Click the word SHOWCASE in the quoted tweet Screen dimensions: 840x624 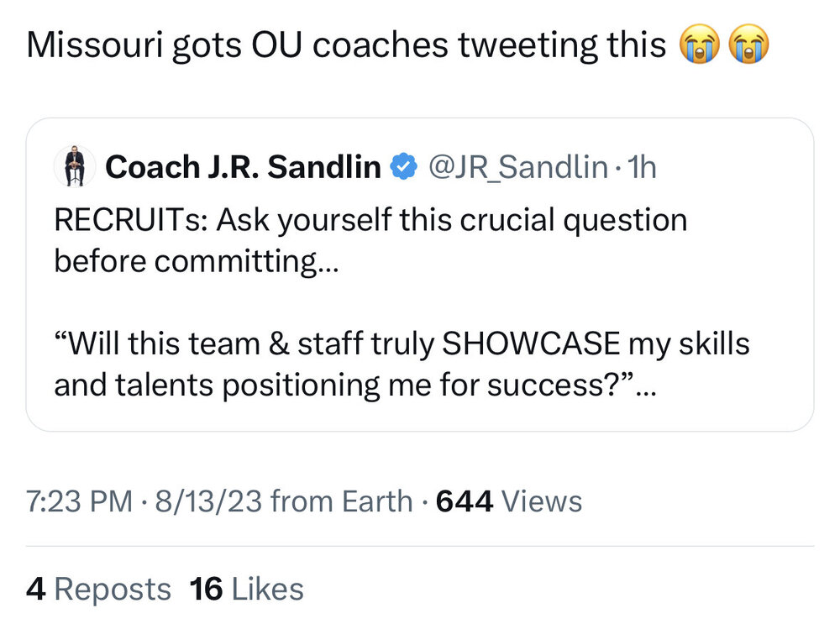click(x=531, y=343)
